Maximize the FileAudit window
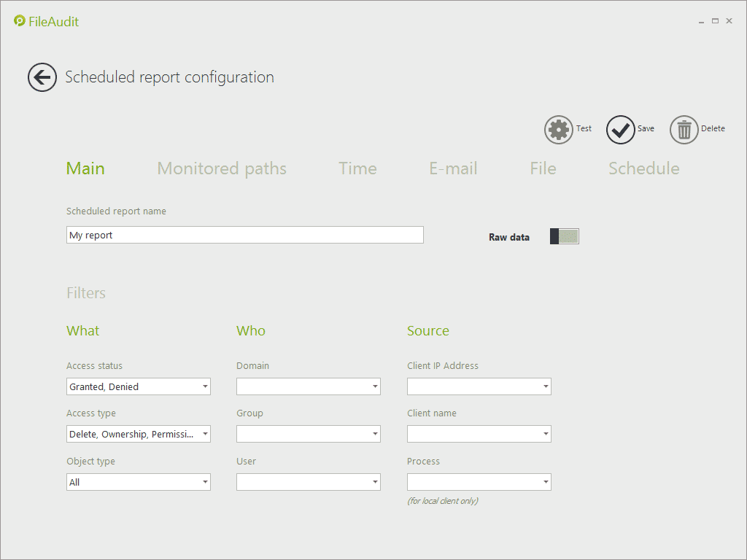The height and width of the screenshot is (560, 747). (x=716, y=21)
